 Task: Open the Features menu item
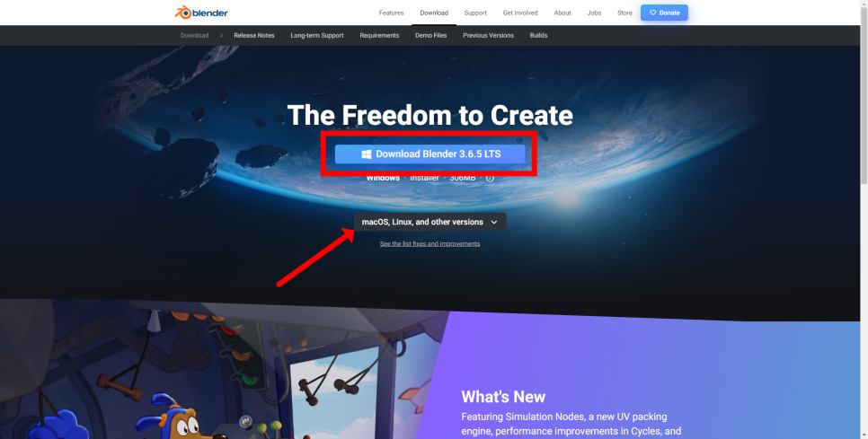coord(392,13)
